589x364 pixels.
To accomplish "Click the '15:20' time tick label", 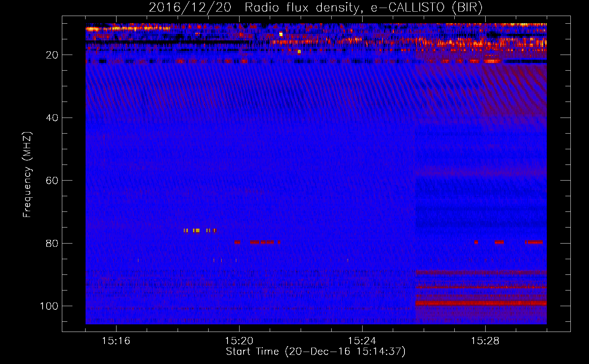I will tap(239, 341).
